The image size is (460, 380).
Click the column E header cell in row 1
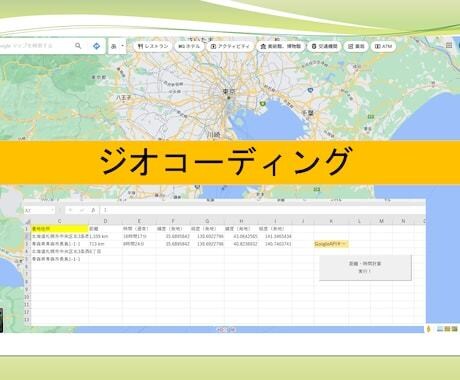[x=139, y=229]
